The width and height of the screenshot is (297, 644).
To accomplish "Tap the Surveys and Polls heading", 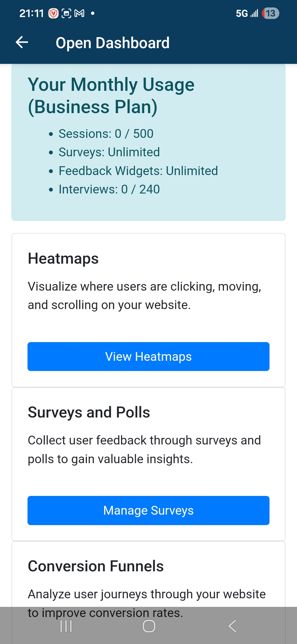I will (89, 412).
